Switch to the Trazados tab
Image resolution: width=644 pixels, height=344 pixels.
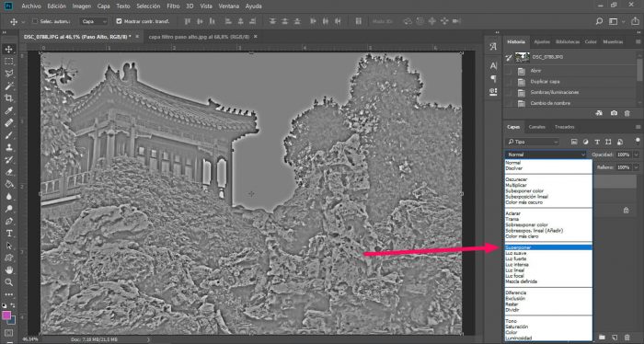564,127
